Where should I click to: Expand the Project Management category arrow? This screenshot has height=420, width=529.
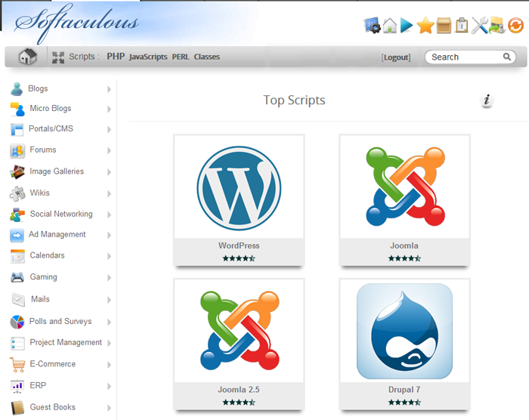point(109,343)
